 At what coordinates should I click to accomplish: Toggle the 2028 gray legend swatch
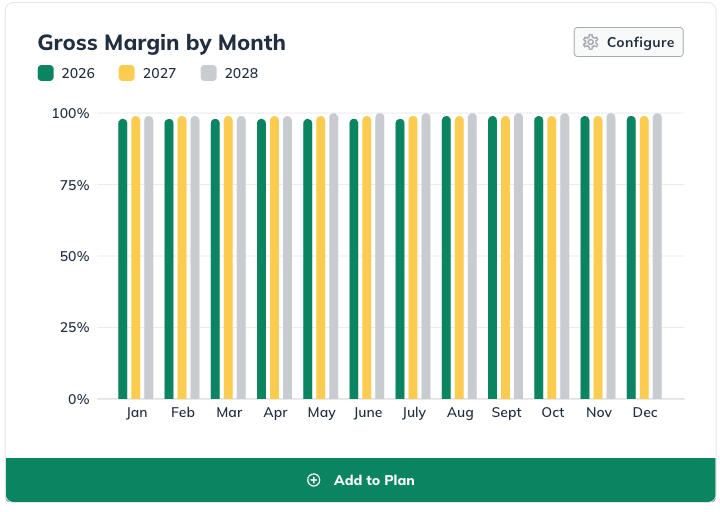[209, 73]
